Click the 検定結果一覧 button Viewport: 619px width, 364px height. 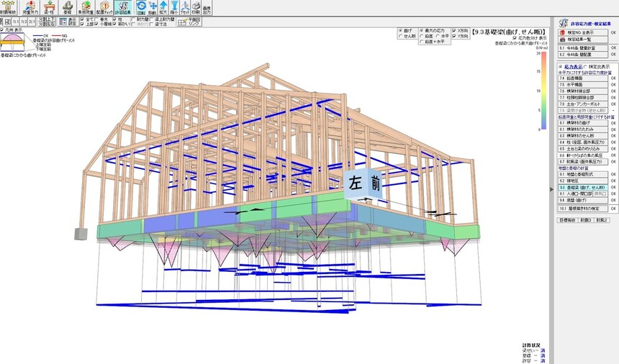pyautogui.click(x=583, y=40)
